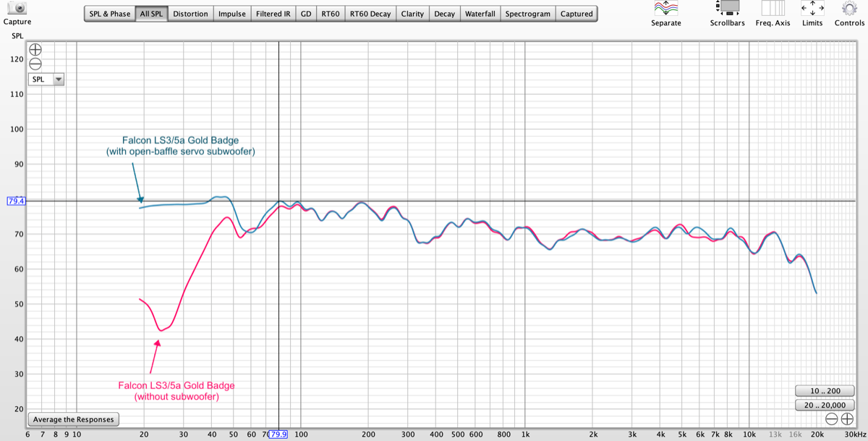Screen dimensions: 868x441
Task: Zoom in the horizontal frequency axis
Action: tap(847, 419)
